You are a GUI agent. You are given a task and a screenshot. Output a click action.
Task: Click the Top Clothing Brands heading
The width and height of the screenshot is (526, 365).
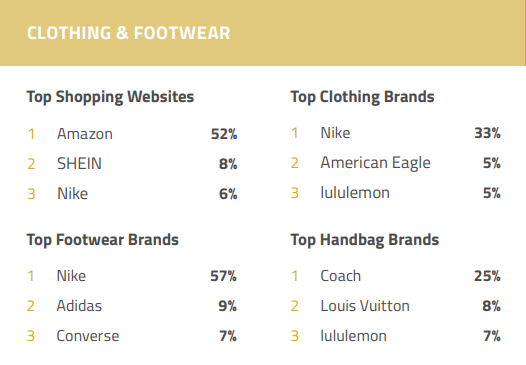(x=362, y=97)
